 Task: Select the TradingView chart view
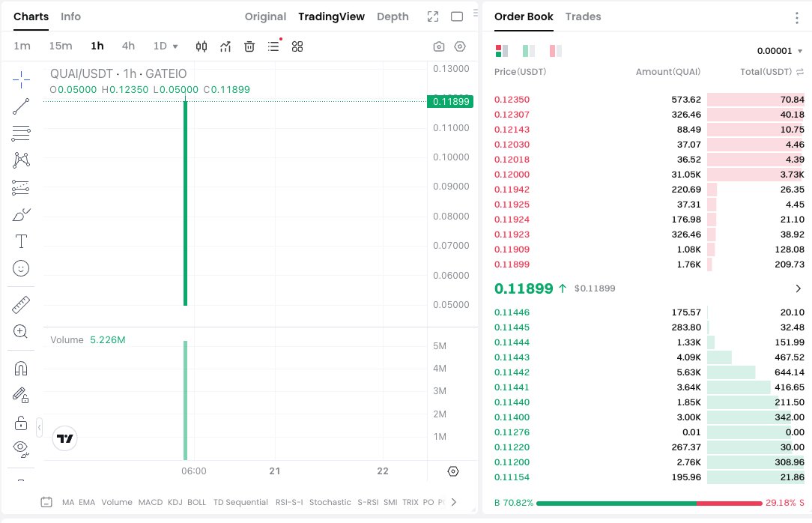[331, 16]
